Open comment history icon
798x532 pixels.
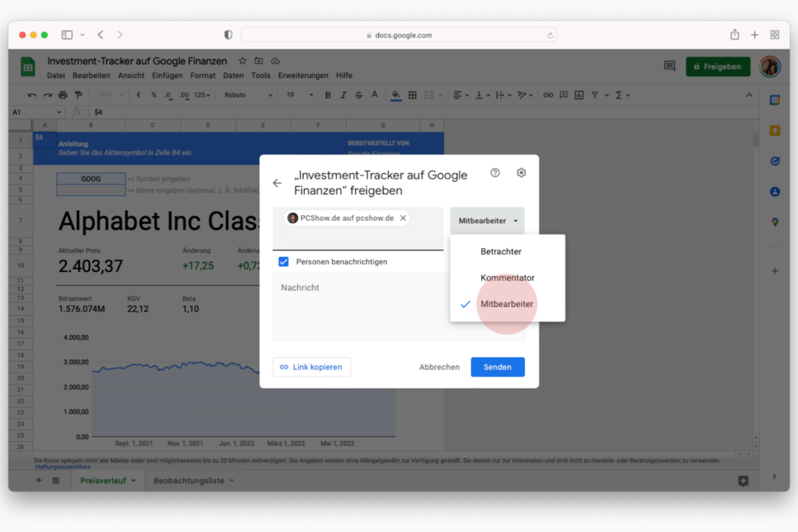[x=670, y=66]
